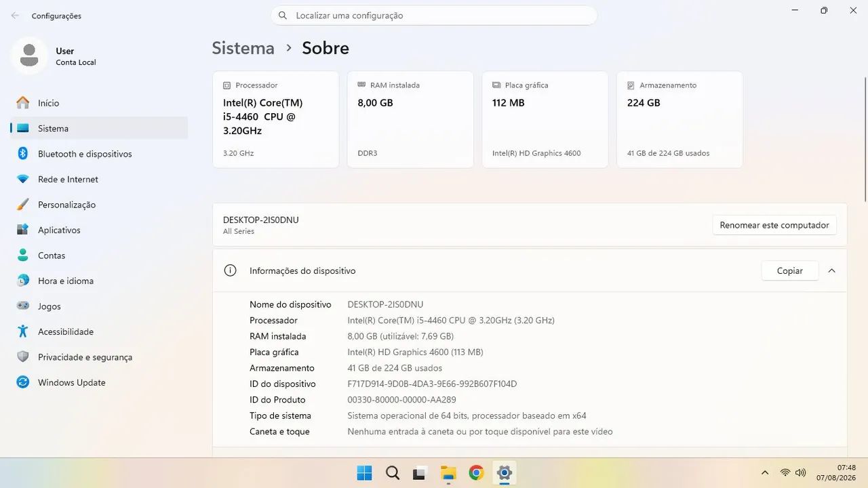
Task: Click the Acessibilidade figure icon
Action: click(23, 331)
